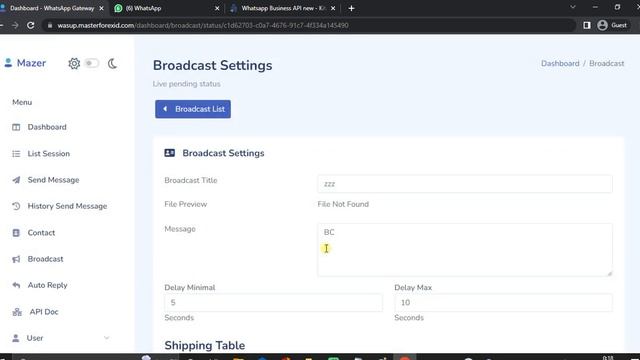Click the Send Message paper-plane icon
640x360 pixels.
point(16,180)
